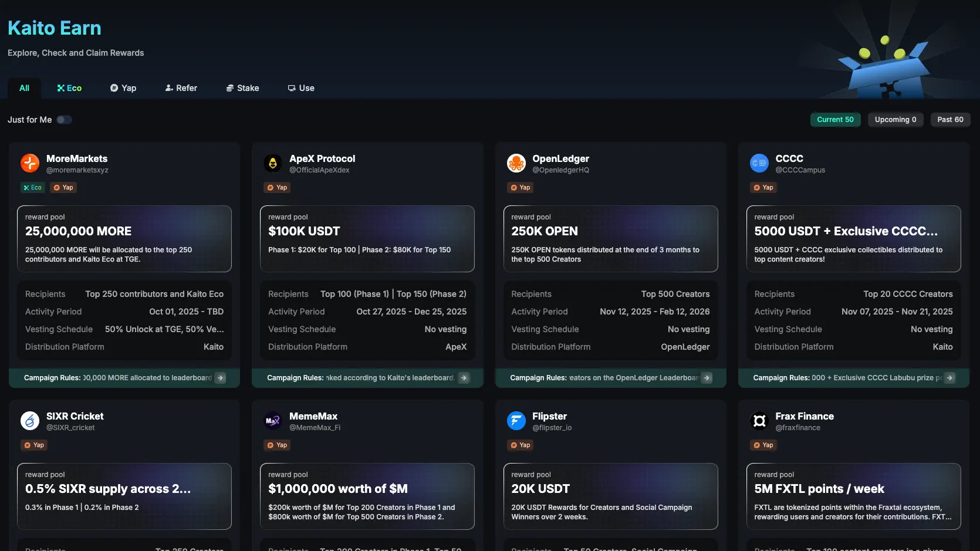Click the Yap tag on Flipster card
The width and height of the screenshot is (980, 551).
(521, 445)
